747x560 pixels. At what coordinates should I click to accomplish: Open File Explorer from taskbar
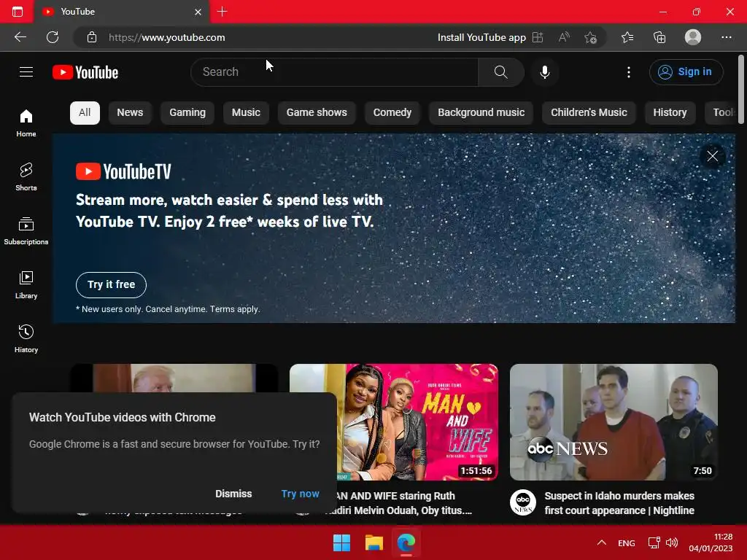pyautogui.click(x=374, y=542)
